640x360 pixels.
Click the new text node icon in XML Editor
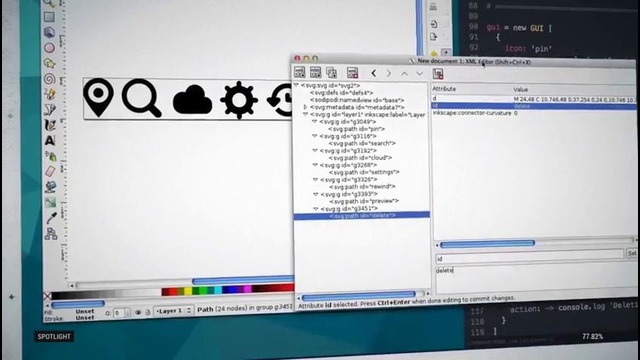tap(315, 72)
